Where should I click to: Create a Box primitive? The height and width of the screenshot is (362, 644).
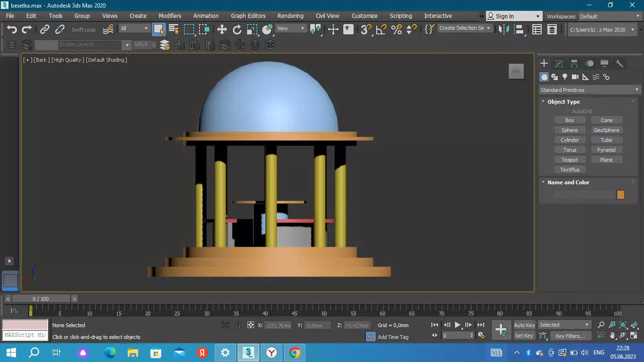[570, 120]
